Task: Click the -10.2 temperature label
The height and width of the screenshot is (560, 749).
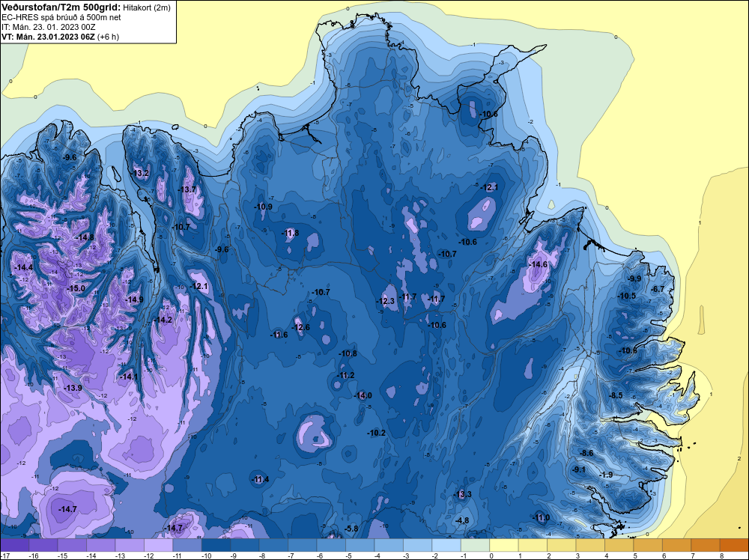Action: tap(376, 433)
